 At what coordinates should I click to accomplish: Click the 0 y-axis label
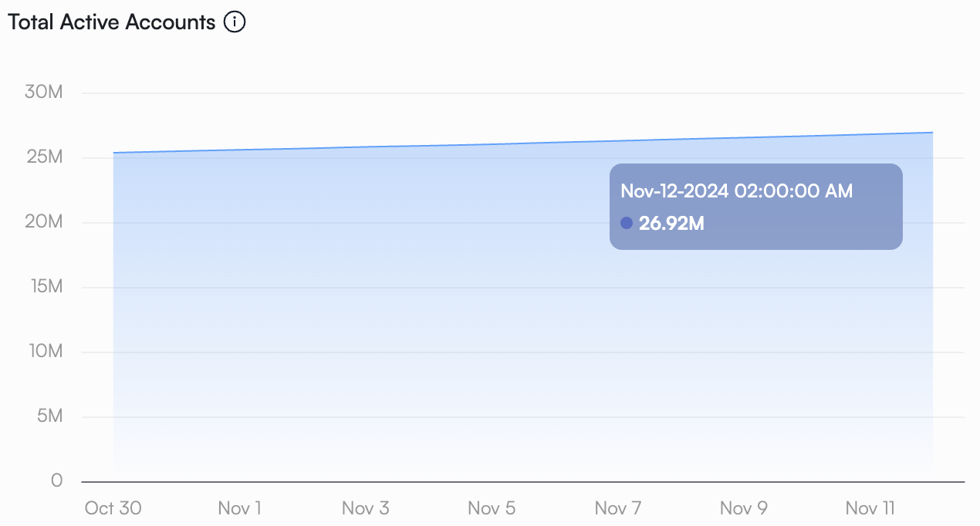[x=56, y=480]
